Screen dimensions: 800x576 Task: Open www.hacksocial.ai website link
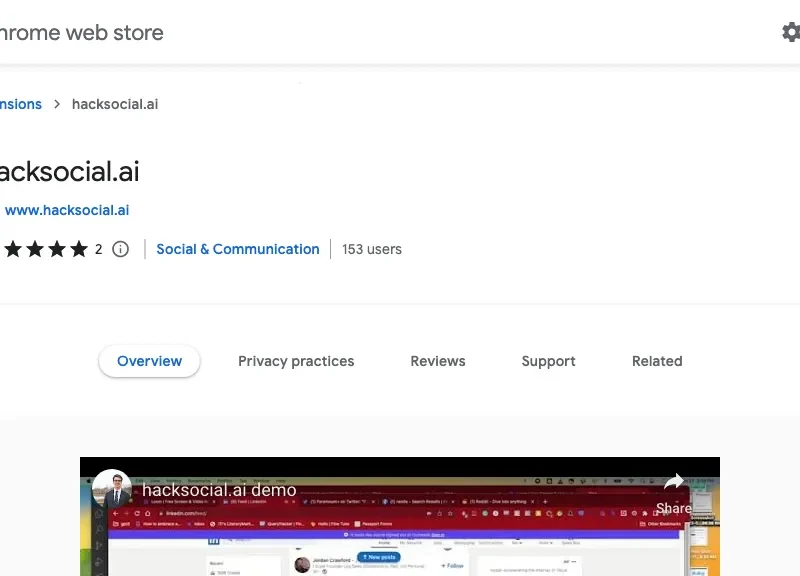(66, 210)
